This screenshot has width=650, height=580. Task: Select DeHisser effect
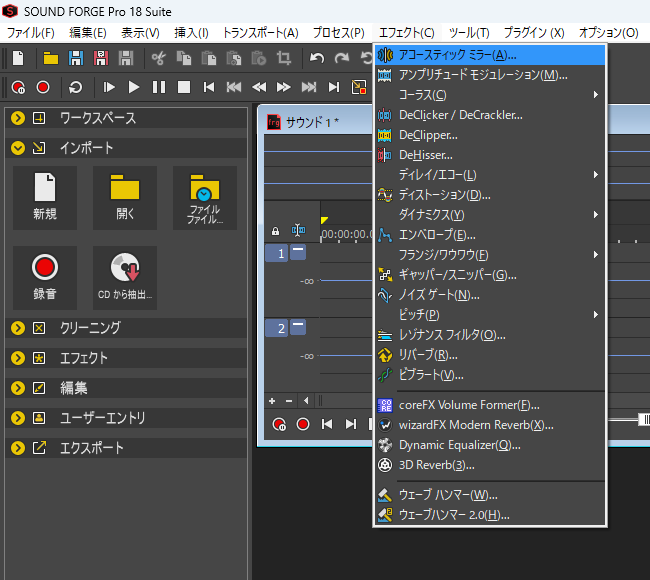tap(490, 155)
